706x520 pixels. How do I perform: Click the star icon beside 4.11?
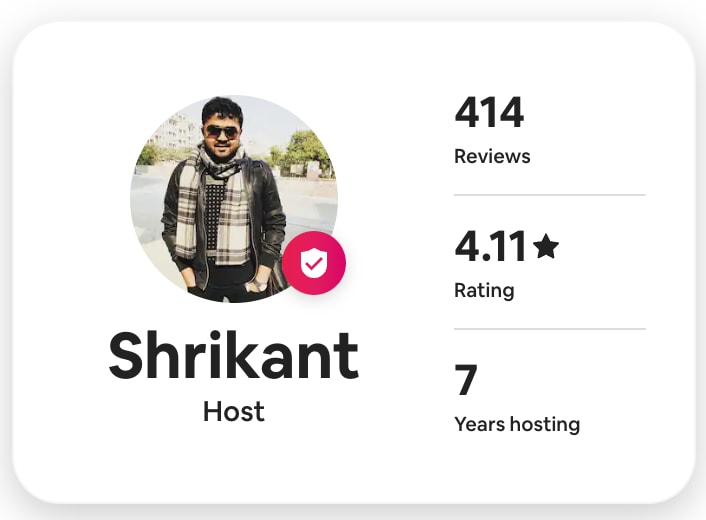pyautogui.click(x=546, y=246)
